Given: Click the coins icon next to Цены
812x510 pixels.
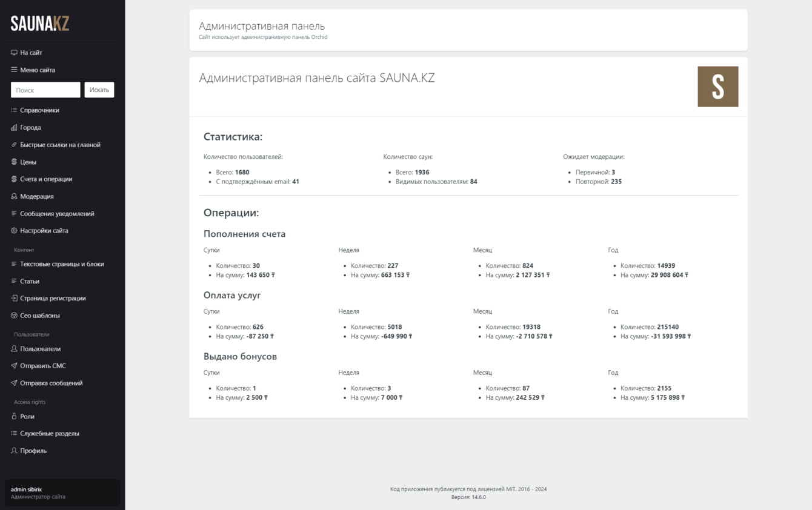Looking at the screenshot, I should pyautogui.click(x=14, y=162).
